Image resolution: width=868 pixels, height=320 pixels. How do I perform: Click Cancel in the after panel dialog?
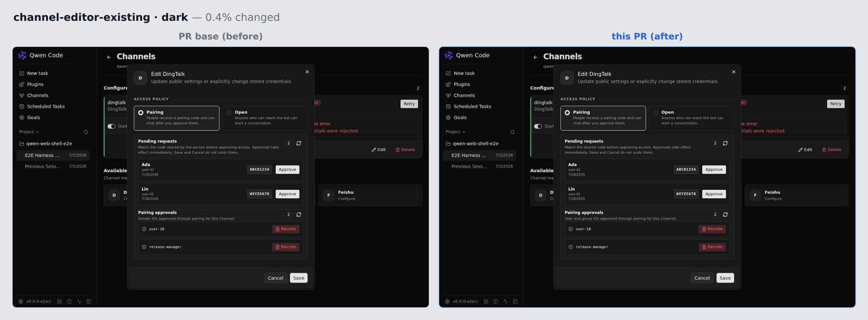pyautogui.click(x=702, y=278)
